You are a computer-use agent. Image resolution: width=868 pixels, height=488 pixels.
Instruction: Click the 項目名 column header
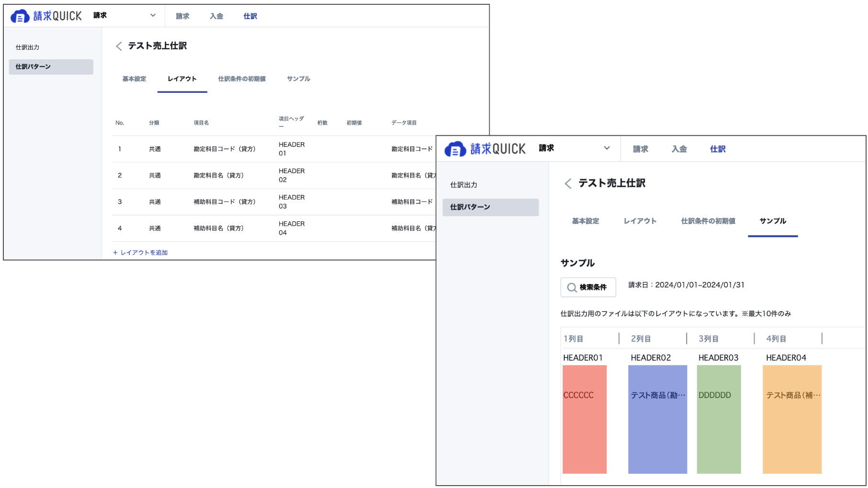coord(201,123)
